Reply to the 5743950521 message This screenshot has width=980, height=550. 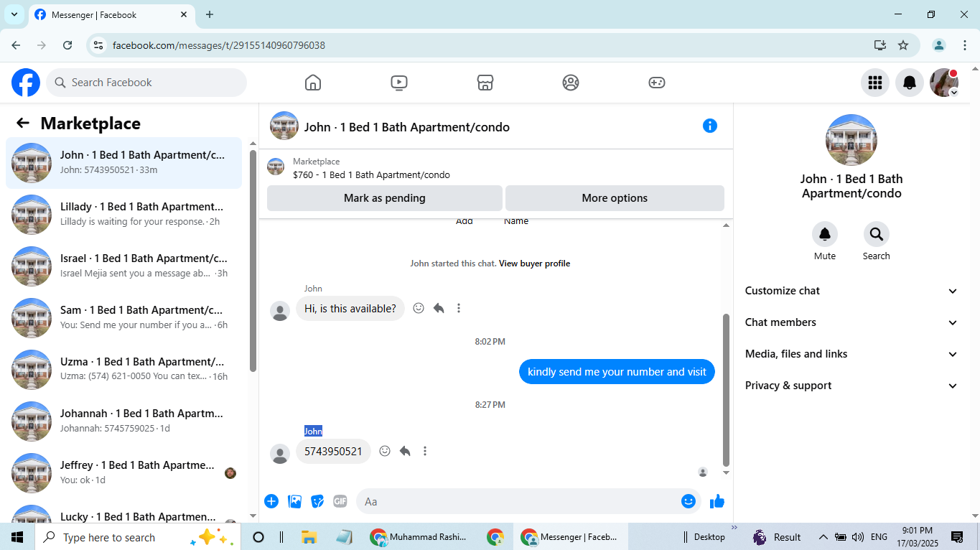[405, 451]
